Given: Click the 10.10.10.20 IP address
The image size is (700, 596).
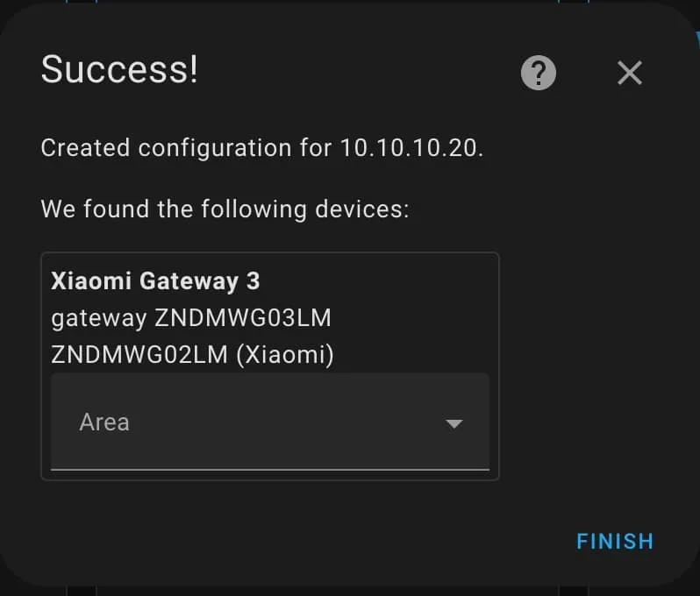Looking at the screenshot, I should click(x=409, y=147).
